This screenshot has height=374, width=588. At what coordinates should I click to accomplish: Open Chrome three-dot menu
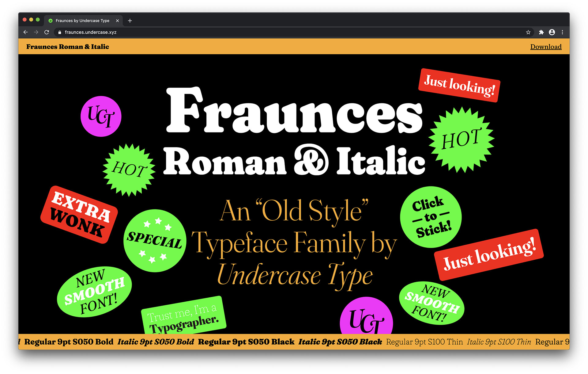coord(563,32)
